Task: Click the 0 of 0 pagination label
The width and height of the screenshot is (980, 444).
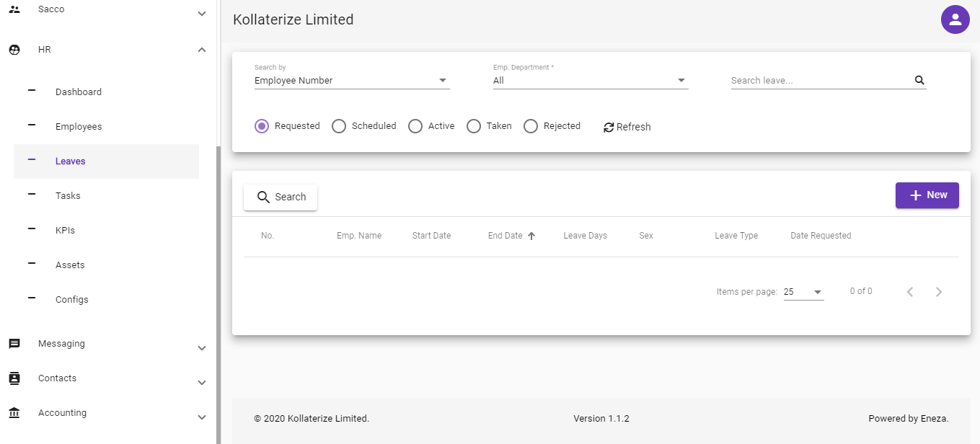Action: pyautogui.click(x=861, y=291)
